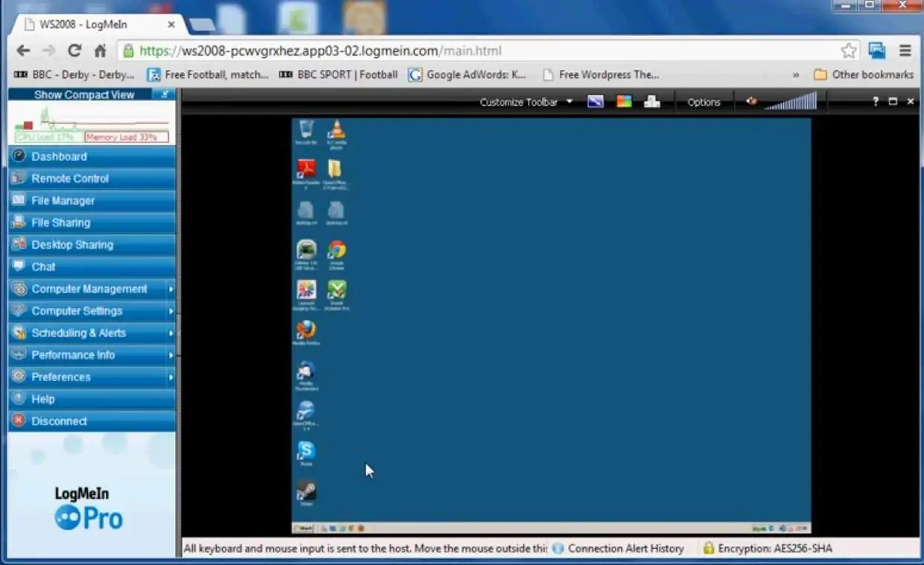Click the network monitors toolbar icon
This screenshot has width=924, height=565.
coord(652,102)
